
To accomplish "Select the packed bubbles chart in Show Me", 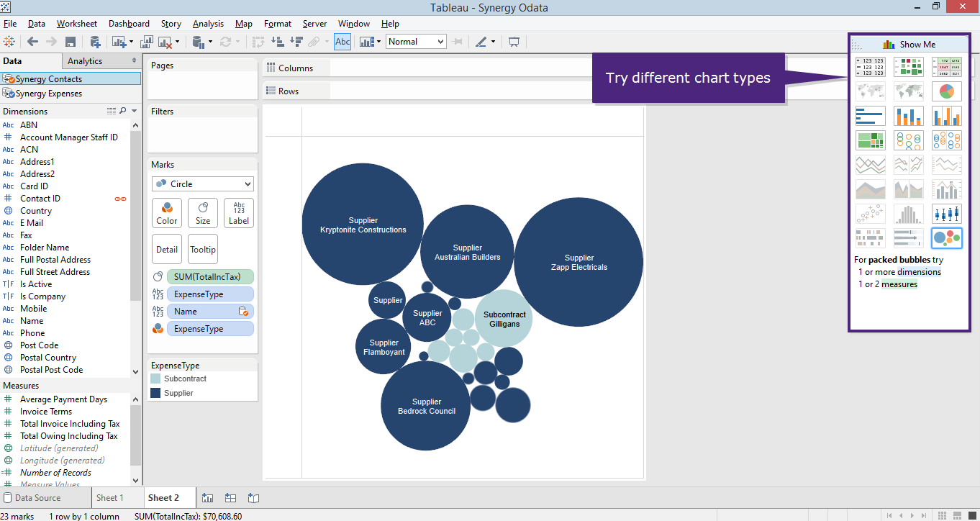I will pyautogui.click(x=947, y=238).
